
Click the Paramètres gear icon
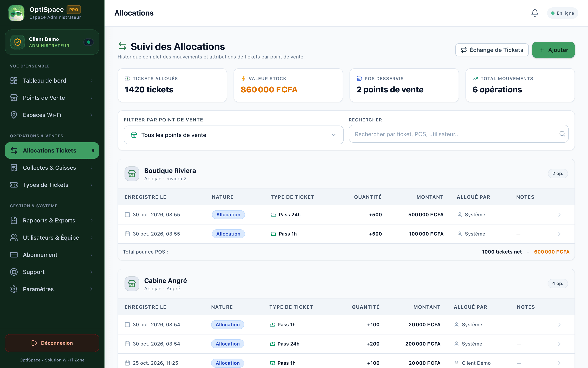(x=14, y=289)
